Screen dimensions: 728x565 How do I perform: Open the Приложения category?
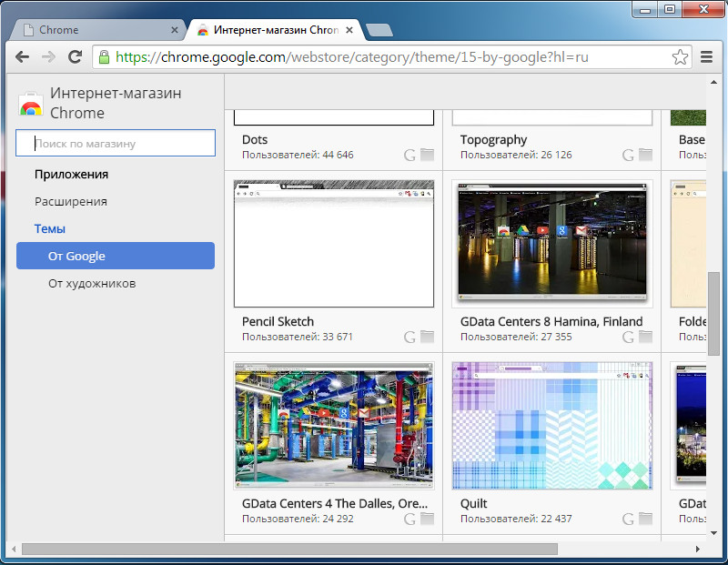[71, 175]
